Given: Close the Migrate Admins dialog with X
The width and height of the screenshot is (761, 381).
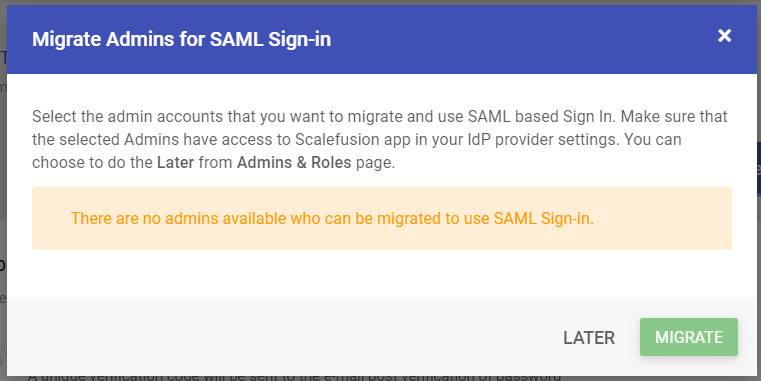Looking at the screenshot, I should coord(724,35).
